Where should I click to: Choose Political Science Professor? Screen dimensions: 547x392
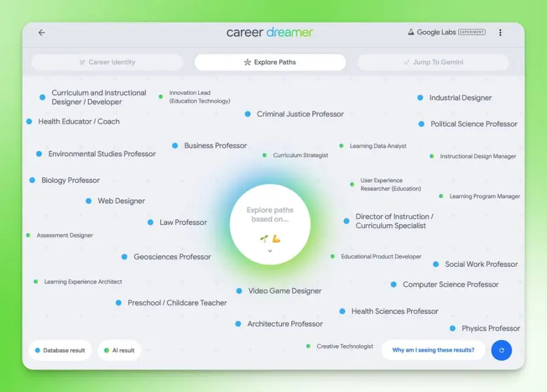468,124
